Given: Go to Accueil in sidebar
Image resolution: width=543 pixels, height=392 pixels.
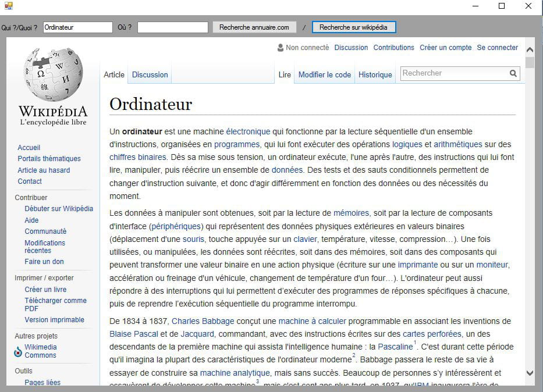Looking at the screenshot, I should [29, 147].
